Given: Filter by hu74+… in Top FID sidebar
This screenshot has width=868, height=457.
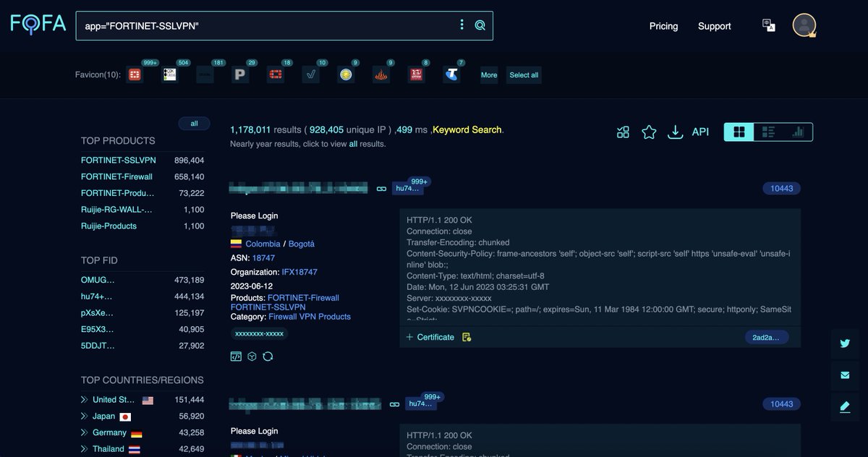Looking at the screenshot, I should 97,296.
